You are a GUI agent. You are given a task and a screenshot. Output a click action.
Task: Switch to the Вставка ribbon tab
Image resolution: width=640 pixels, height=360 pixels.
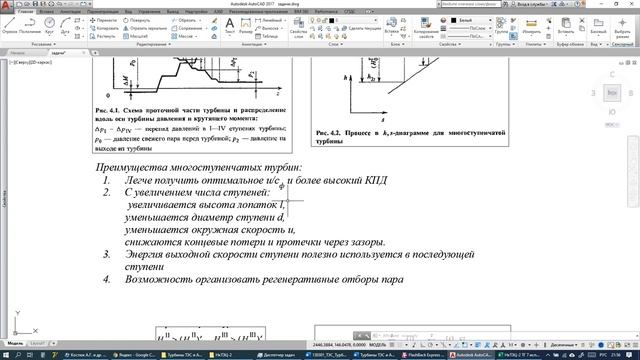pos(46,11)
